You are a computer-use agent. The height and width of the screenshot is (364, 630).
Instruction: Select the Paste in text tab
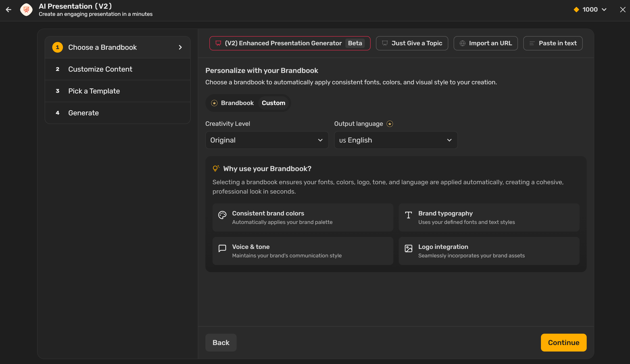[x=553, y=43]
